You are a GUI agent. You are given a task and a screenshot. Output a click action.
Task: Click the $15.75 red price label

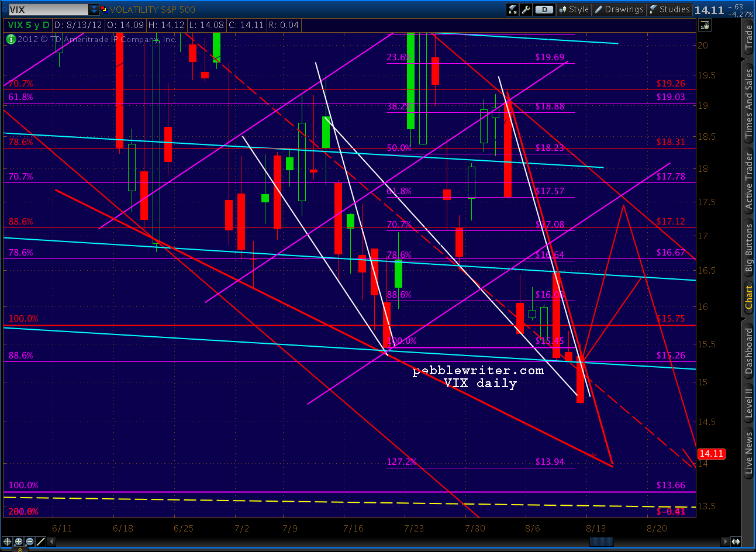pos(671,319)
